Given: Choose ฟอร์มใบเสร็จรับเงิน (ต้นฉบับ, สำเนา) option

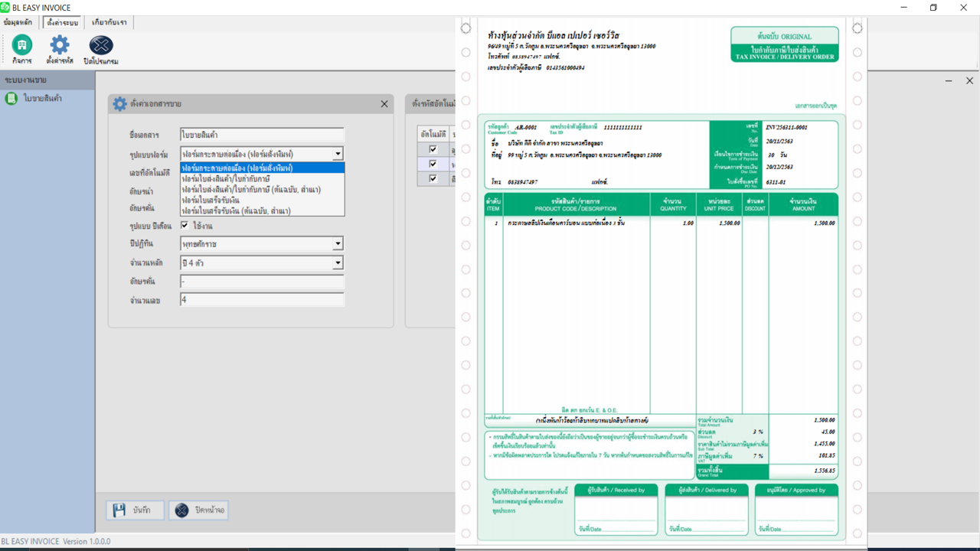Looking at the screenshot, I should (262, 210).
